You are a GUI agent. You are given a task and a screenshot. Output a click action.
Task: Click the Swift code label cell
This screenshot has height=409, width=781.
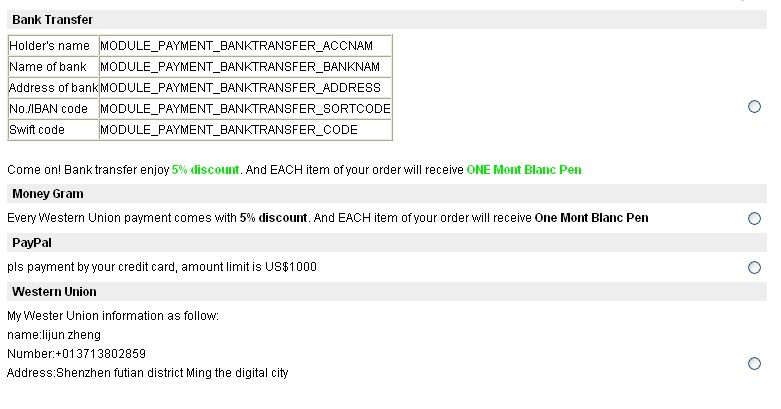click(52, 130)
